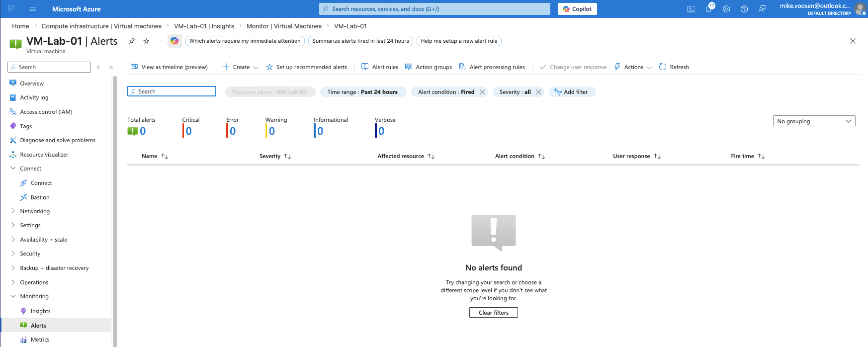Open Alert processing rules
This screenshot has width=868, height=347.
tap(492, 67)
